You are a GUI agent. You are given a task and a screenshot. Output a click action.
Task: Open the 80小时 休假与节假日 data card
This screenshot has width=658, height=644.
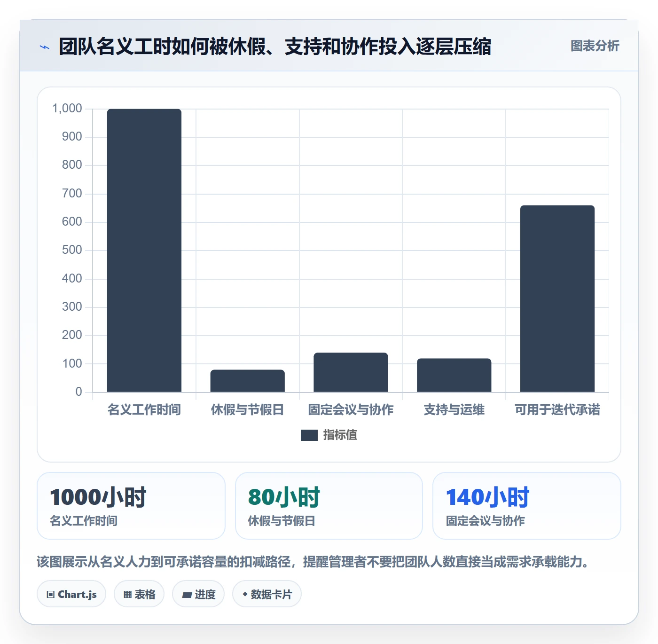[329, 506]
